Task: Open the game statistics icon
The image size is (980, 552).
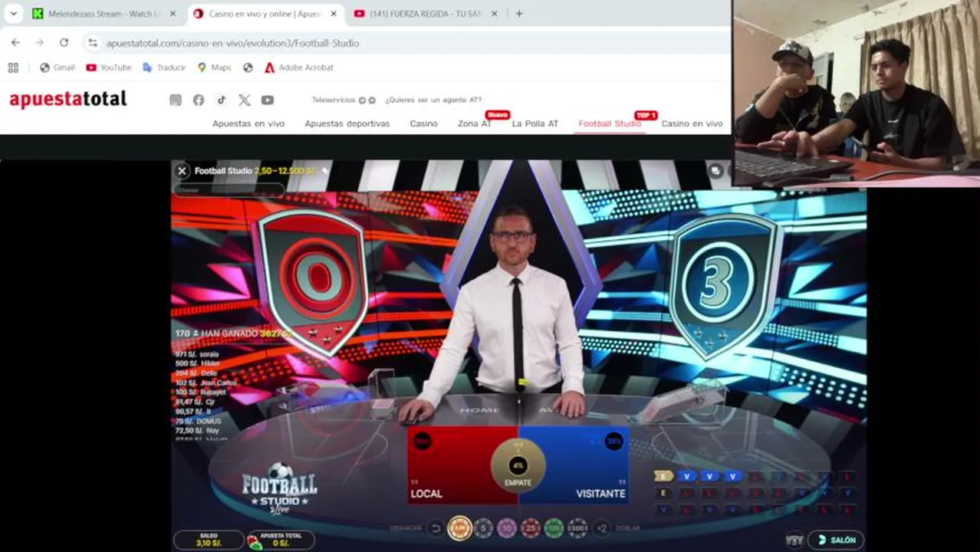Action: pos(794,540)
